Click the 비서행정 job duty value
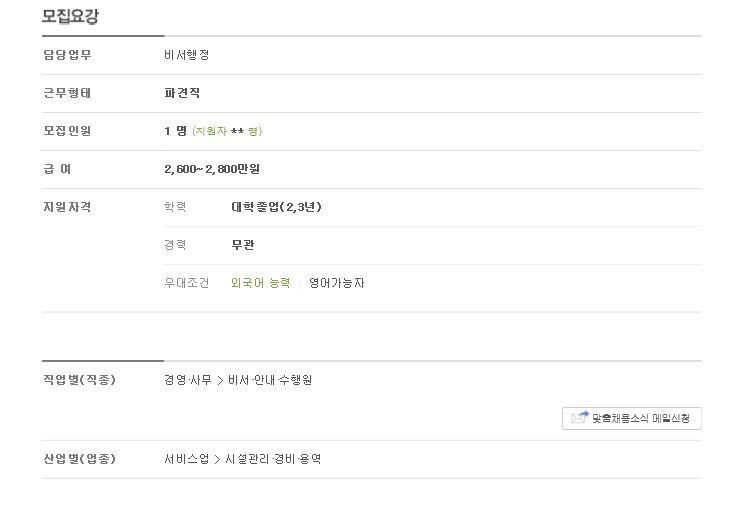 (187, 55)
